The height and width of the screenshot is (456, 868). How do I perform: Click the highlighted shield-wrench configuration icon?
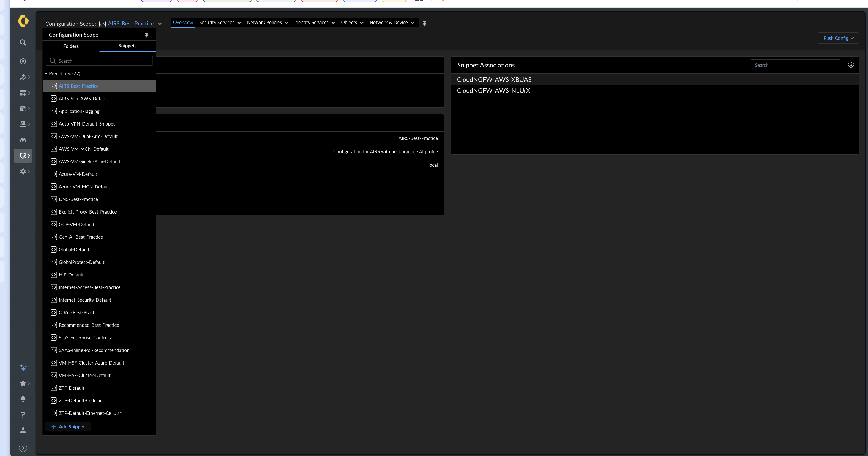coord(23,156)
